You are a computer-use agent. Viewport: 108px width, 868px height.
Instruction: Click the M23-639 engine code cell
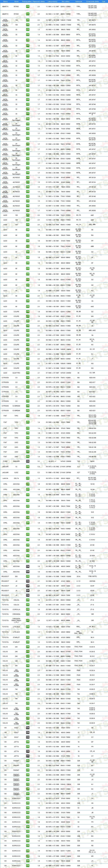(x=92, y=401)
